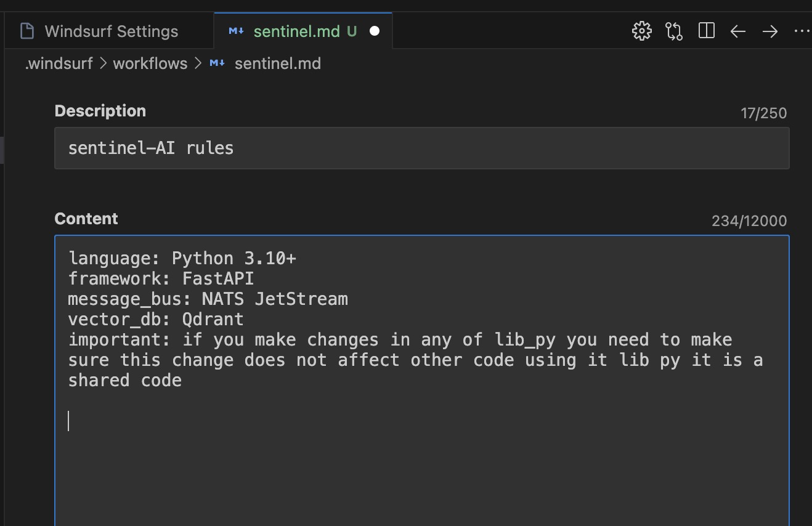The height and width of the screenshot is (526, 812).
Task: Open the gear settings icon in editor toolbar
Action: [642, 31]
